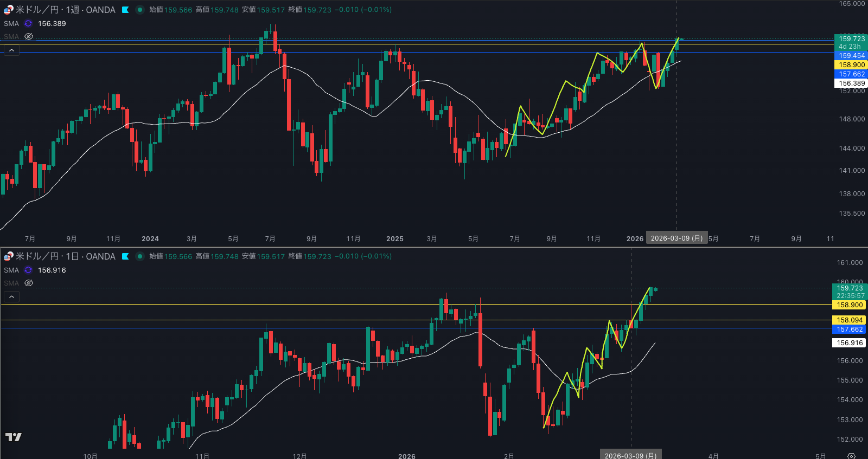Click the 2026-03-09 date marker on weekly timeline
The height and width of the screenshot is (459, 868).
tap(676, 238)
